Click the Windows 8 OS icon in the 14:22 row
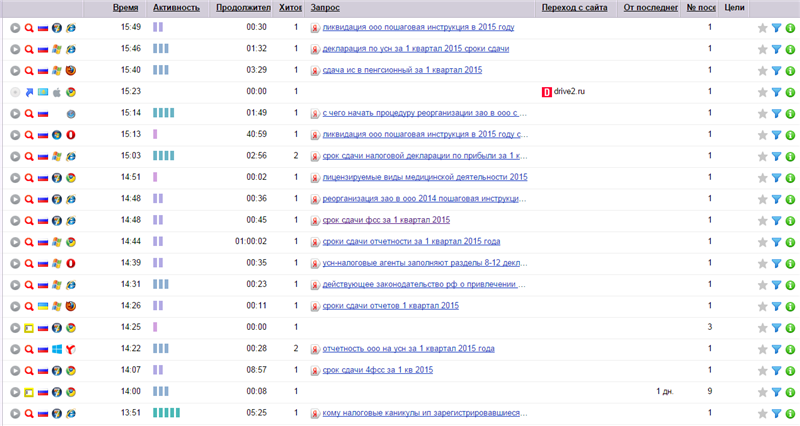The image size is (800, 426). (57, 349)
